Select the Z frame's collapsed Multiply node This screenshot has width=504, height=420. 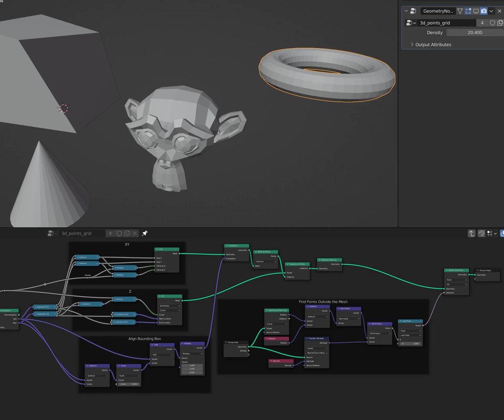pyautogui.click(x=125, y=299)
